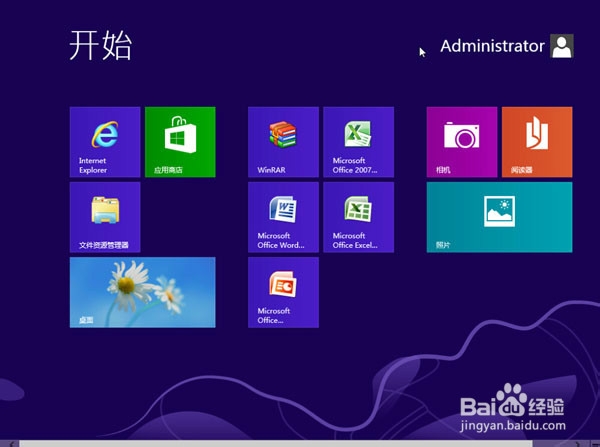
Task: Click the Administrator account name
Action: pyautogui.click(x=492, y=46)
